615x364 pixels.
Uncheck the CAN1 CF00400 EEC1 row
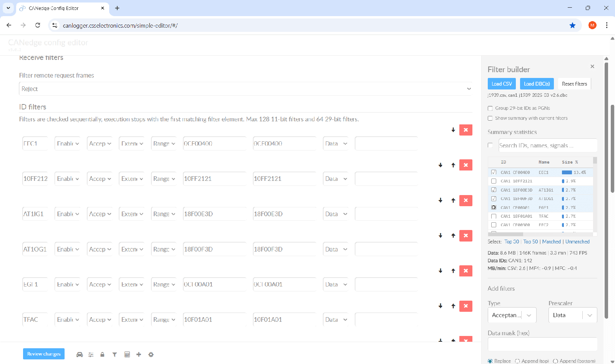pos(494,172)
